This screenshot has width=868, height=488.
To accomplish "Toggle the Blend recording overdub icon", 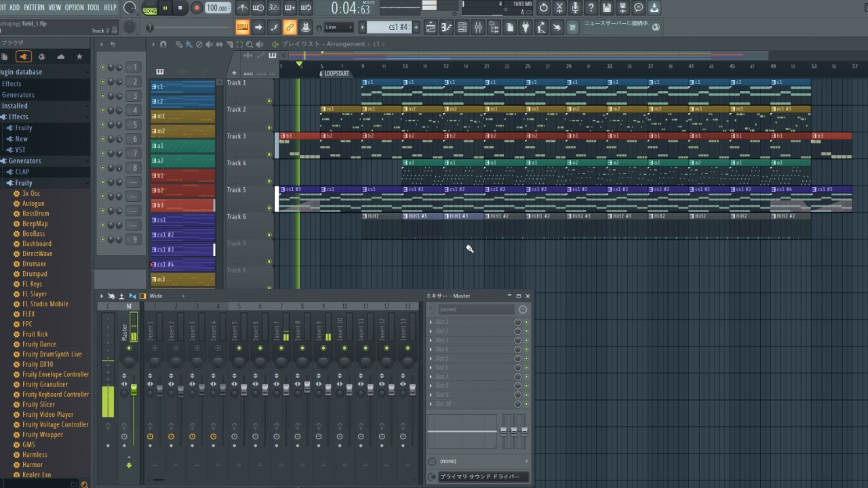I will tap(290, 8).
